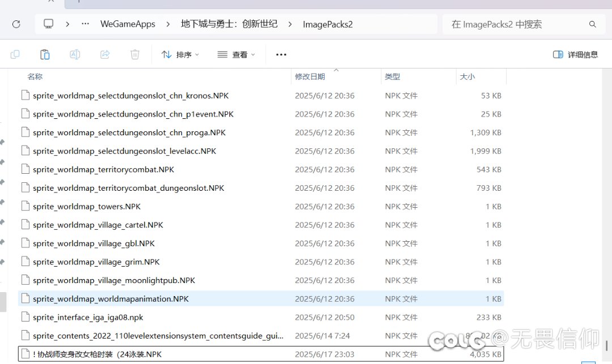Screen dimensions: 612x364
Task: Select sprite_worldmap_village_grim.NPK file
Action: coord(96,262)
